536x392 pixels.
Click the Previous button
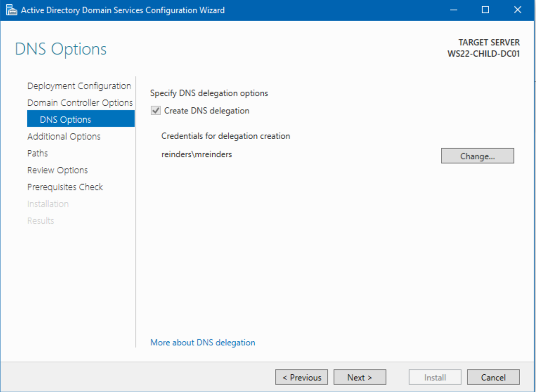coord(301,377)
